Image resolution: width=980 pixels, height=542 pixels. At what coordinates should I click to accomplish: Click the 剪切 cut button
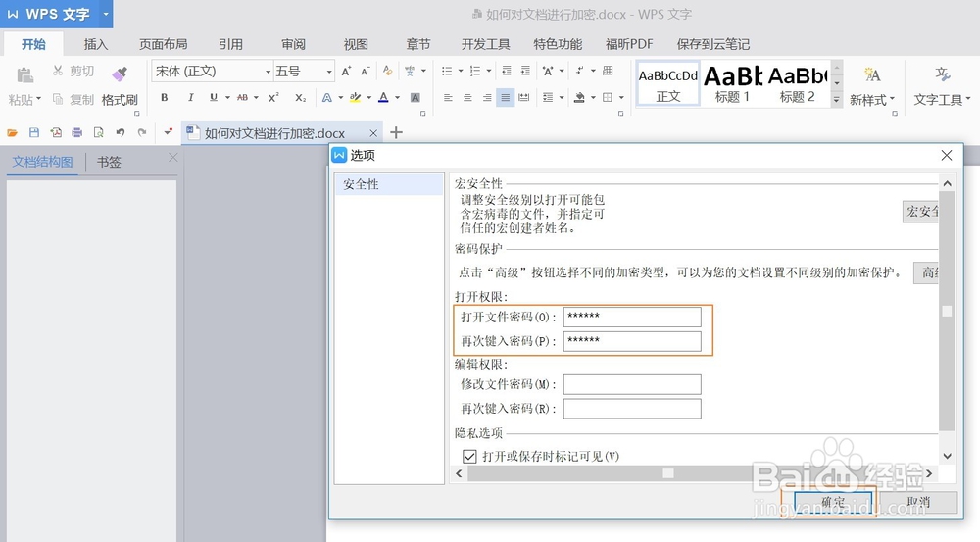click(73, 71)
